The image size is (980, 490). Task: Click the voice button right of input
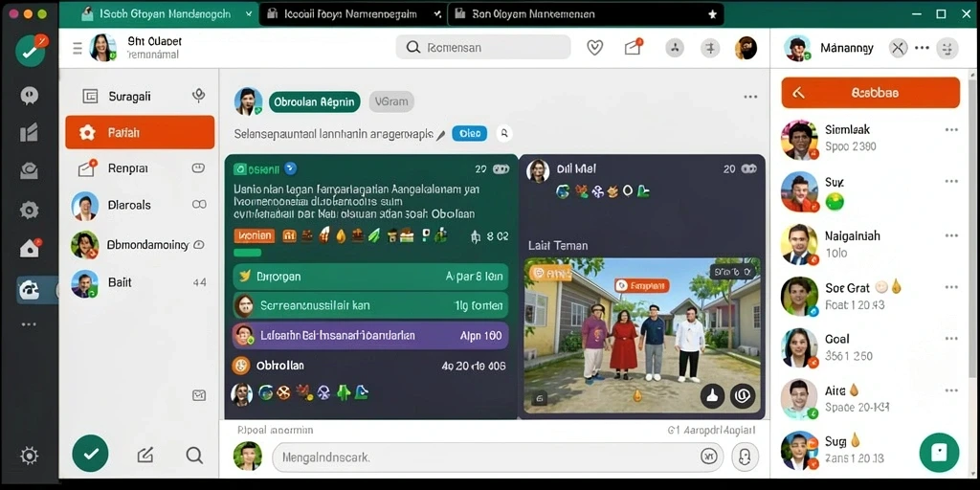click(x=745, y=457)
